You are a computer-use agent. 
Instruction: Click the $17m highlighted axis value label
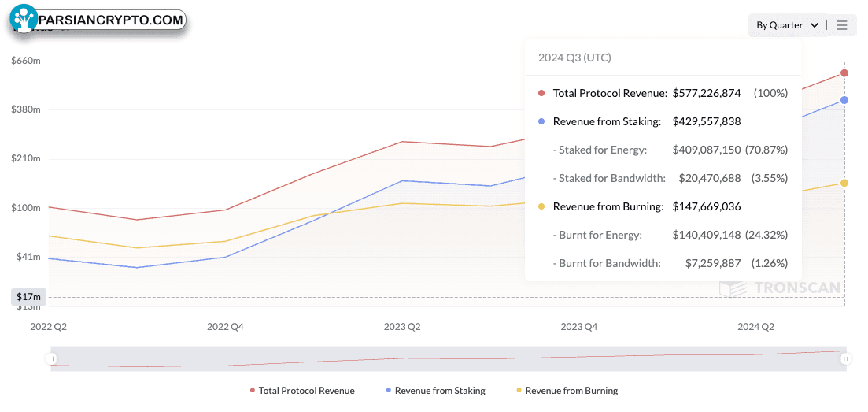(x=28, y=297)
